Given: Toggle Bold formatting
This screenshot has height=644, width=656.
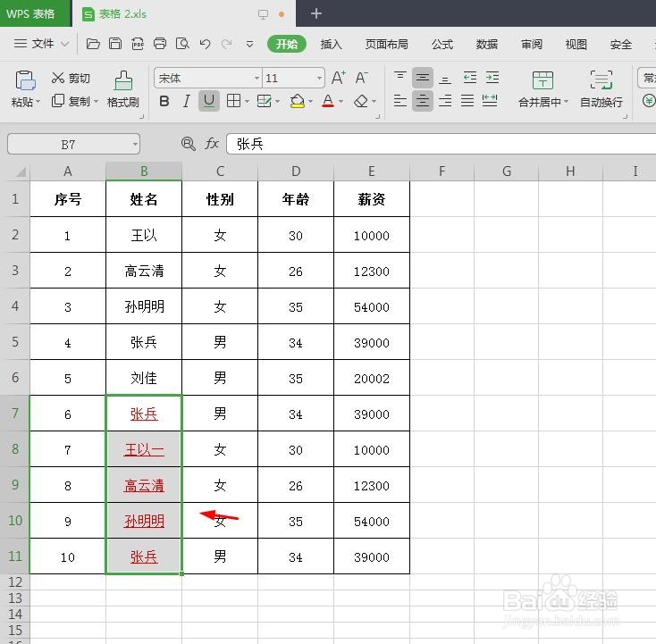Looking at the screenshot, I should pyautogui.click(x=164, y=101).
